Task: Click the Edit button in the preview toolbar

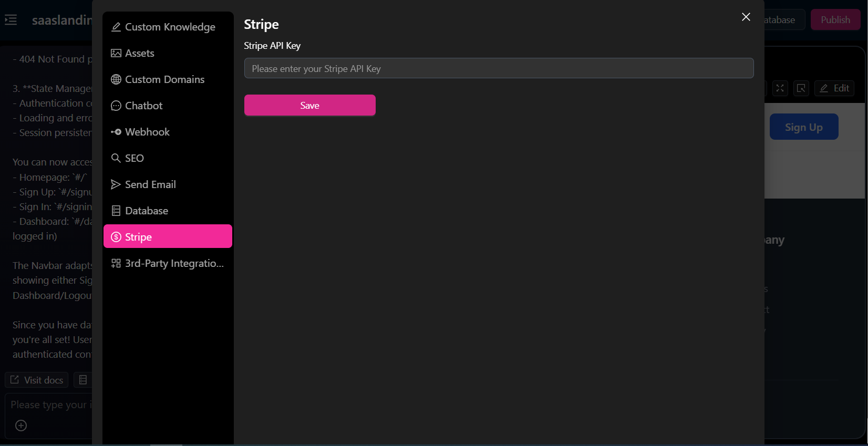Action: point(834,88)
